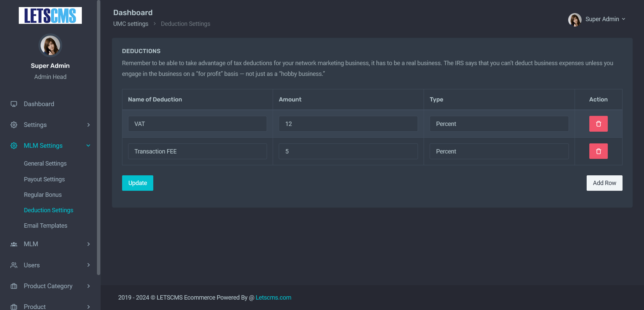Navigate to UMC settings breadcrumb
The width and height of the screenshot is (644, 310).
(130, 24)
